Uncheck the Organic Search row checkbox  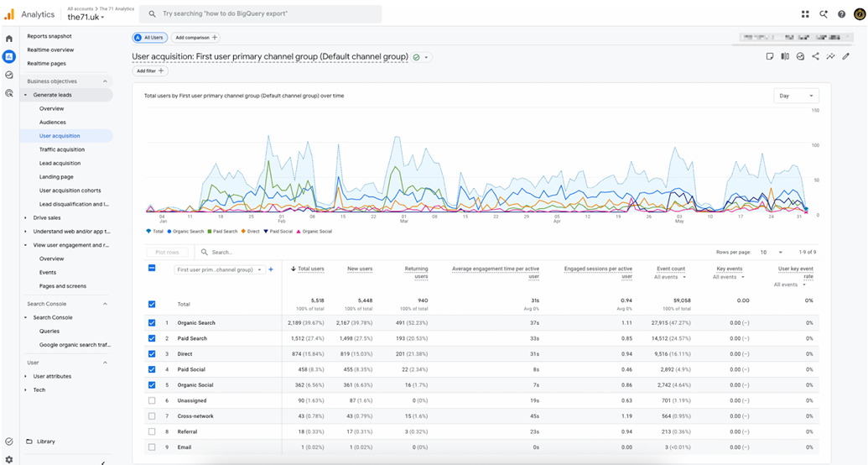[x=152, y=322]
